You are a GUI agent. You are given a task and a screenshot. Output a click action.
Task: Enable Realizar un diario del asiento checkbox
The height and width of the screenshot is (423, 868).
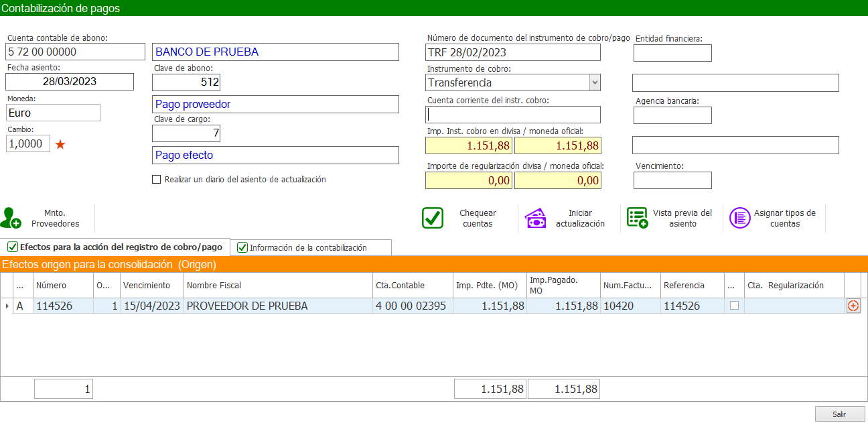click(157, 180)
